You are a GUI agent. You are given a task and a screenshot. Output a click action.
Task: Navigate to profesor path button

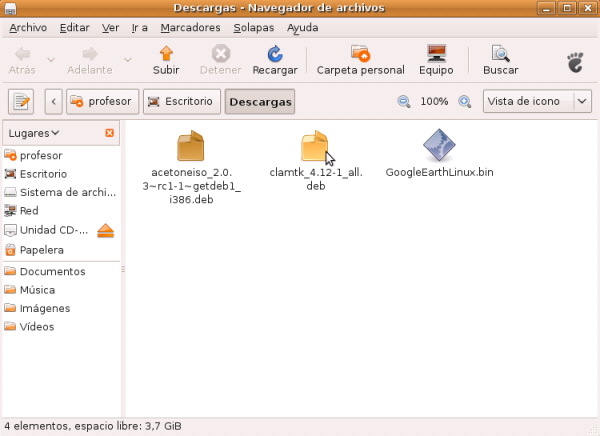(101, 102)
